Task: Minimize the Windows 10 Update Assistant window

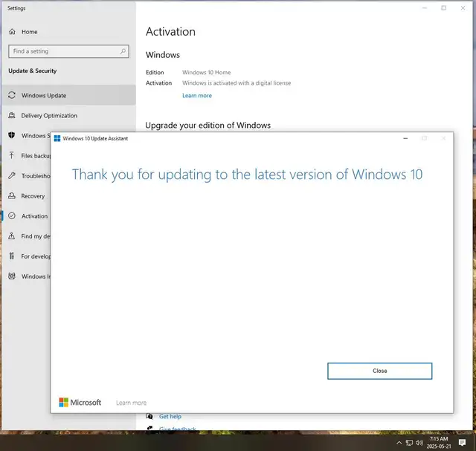Action: (x=405, y=138)
